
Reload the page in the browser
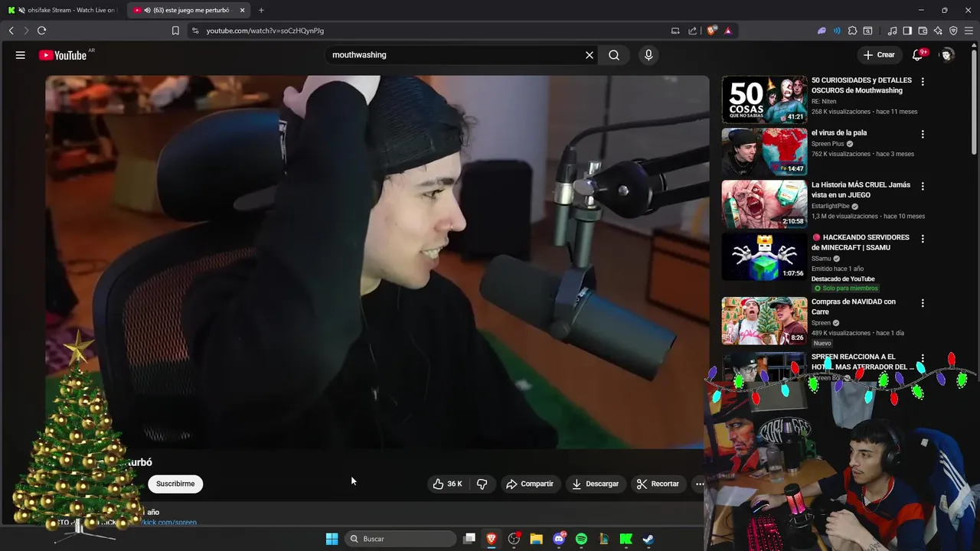pos(41,31)
